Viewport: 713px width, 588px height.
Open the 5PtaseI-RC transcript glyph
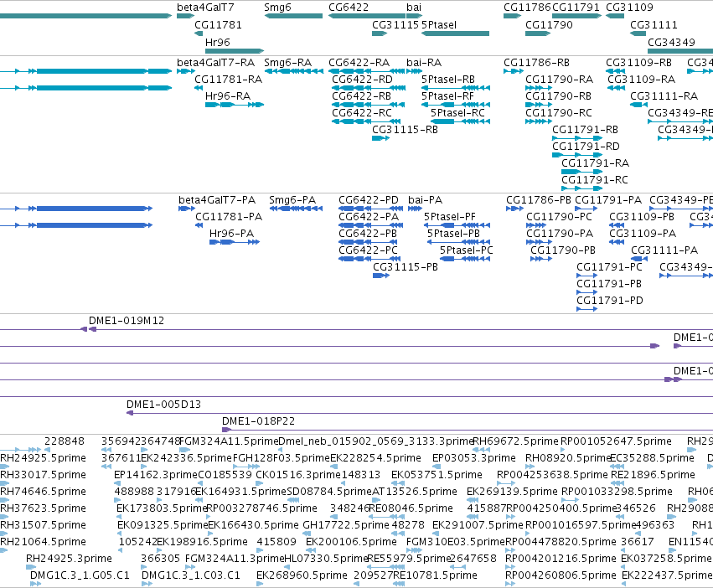pyautogui.click(x=460, y=121)
